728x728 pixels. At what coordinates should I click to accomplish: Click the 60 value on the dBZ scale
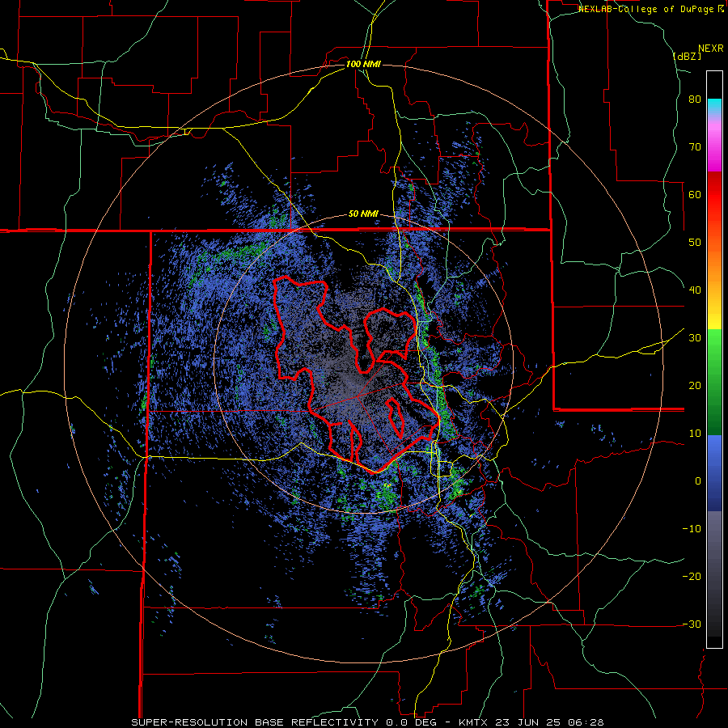[695, 194]
